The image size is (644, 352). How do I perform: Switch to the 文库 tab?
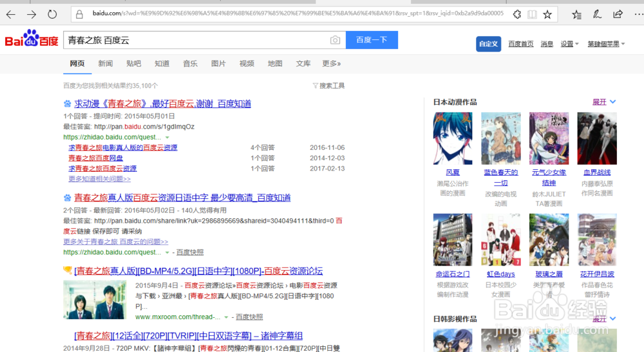click(303, 64)
